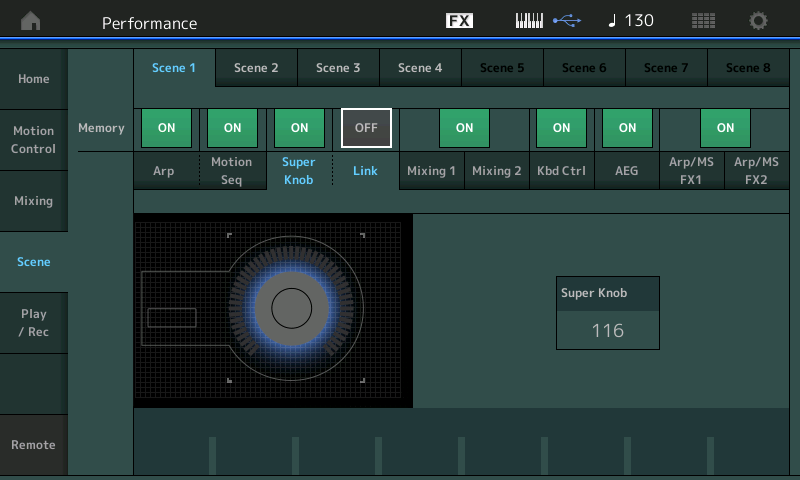Select the Super Knob value 116

[x=607, y=330]
